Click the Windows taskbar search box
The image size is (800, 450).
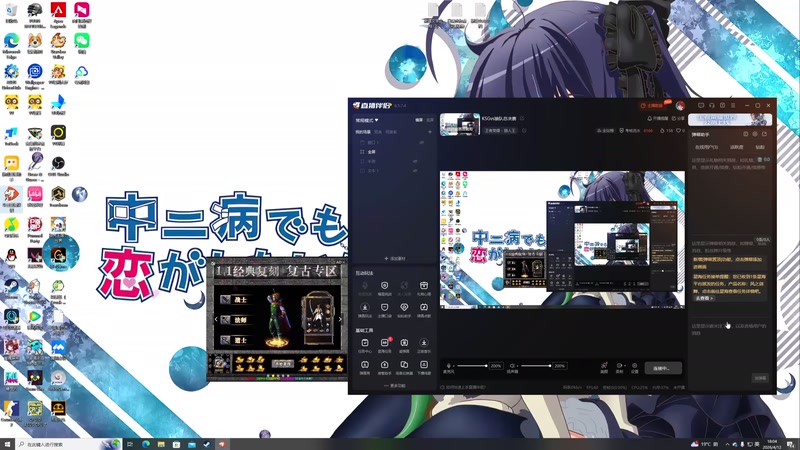pyautogui.click(x=67, y=444)
